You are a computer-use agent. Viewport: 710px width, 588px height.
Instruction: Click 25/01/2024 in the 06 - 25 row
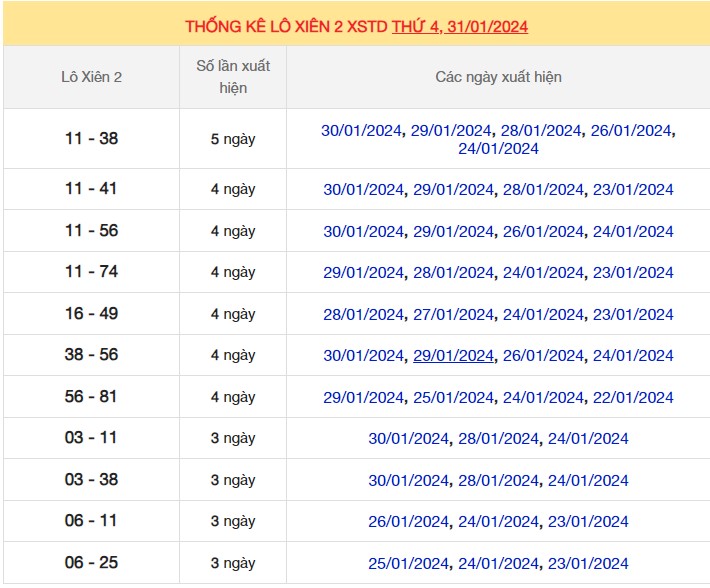coord(408,563)
